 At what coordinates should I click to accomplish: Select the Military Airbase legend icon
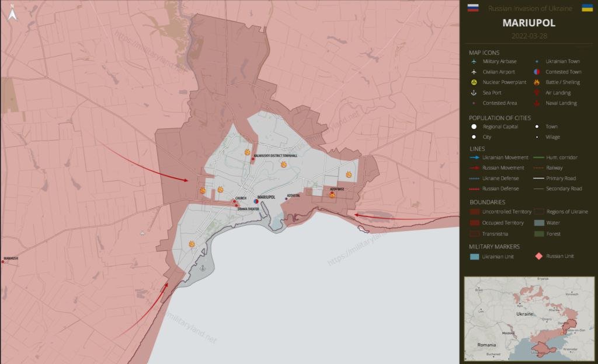(474, 61)
